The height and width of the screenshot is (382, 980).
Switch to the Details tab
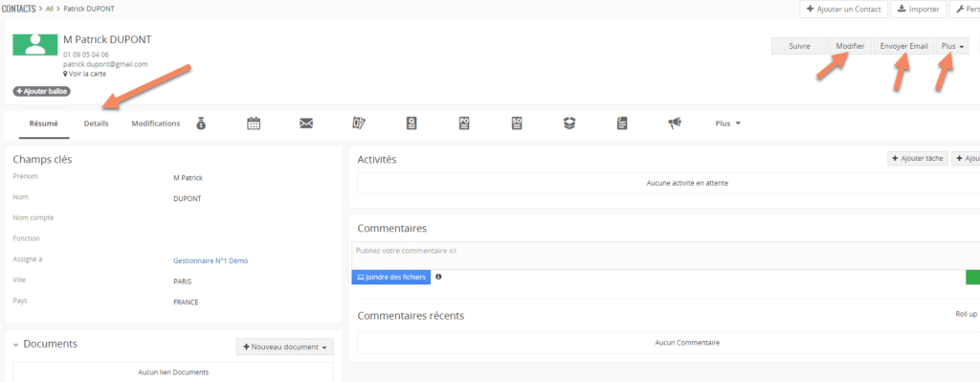97,124
